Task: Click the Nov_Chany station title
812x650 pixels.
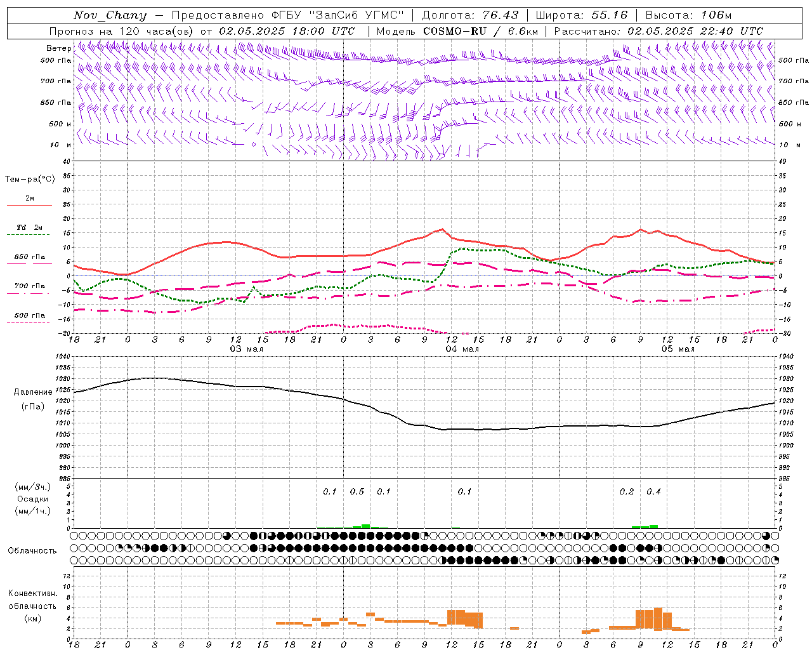Action: tap(110, 15)
